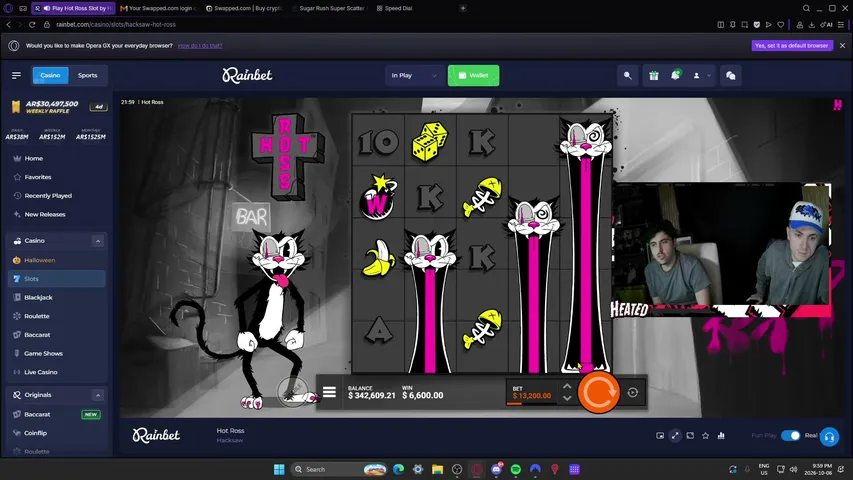Click the Windows taskbar Search box

338,469
